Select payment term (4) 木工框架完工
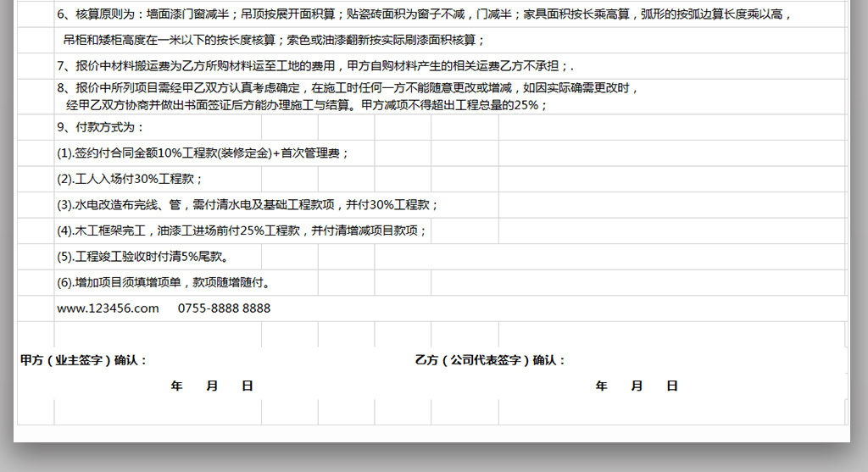The width and height of the screenshot is (868, 472). pyautogui.click(x=242, y=230)
